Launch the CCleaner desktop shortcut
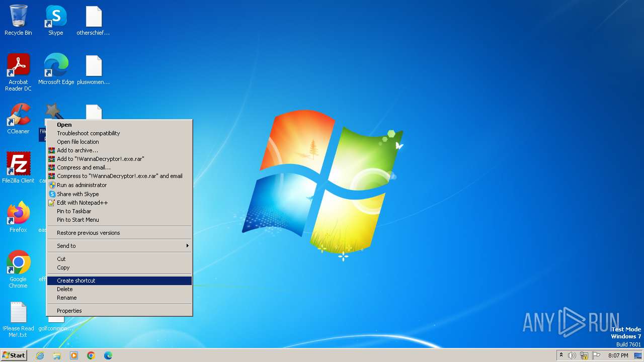The height and width of the screenshot is (362, 644). (x=18, y=119)
